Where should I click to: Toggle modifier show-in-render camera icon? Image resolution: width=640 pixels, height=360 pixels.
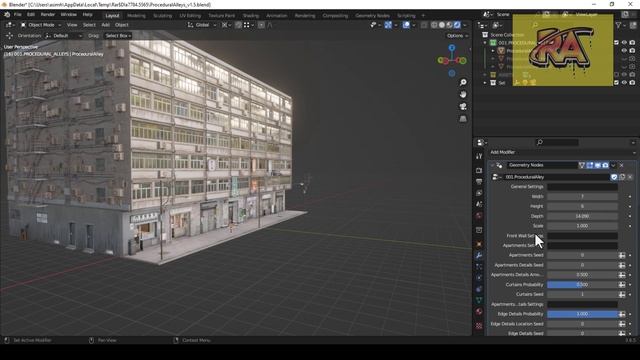(605, 165)
